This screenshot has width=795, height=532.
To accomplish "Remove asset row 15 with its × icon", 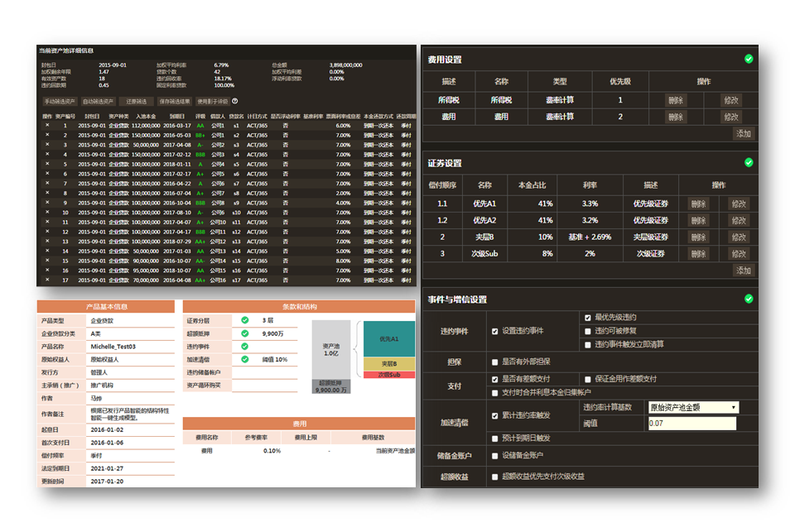I will point(47,260).
